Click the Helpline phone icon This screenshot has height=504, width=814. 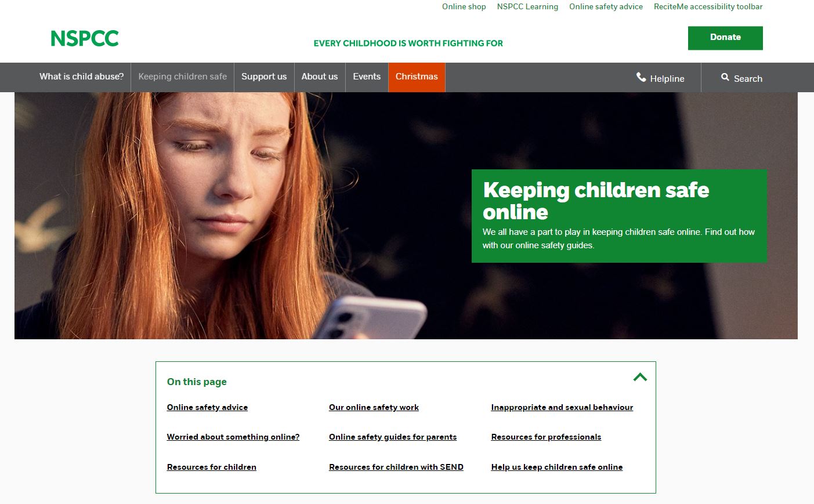click(641, 77)
